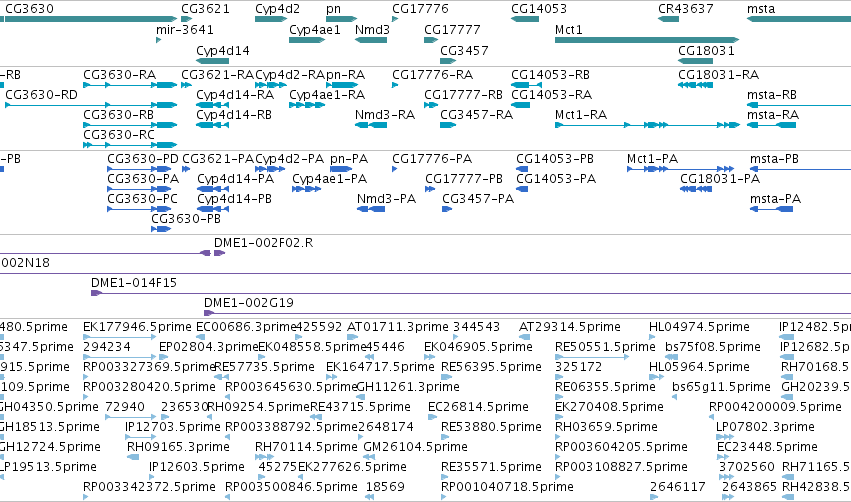Click the CG3457-RA transcript label
The image size is (851, 502).
tap(476, 115)
